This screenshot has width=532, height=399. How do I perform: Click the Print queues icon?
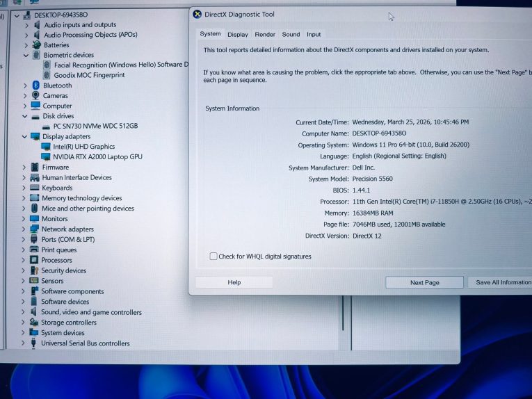click(x=34, y=250)
